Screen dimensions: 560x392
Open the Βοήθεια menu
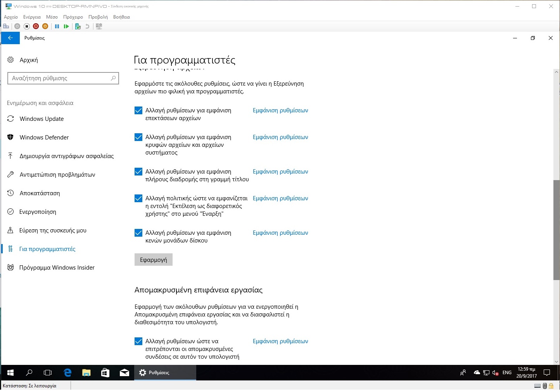(121, 17)
